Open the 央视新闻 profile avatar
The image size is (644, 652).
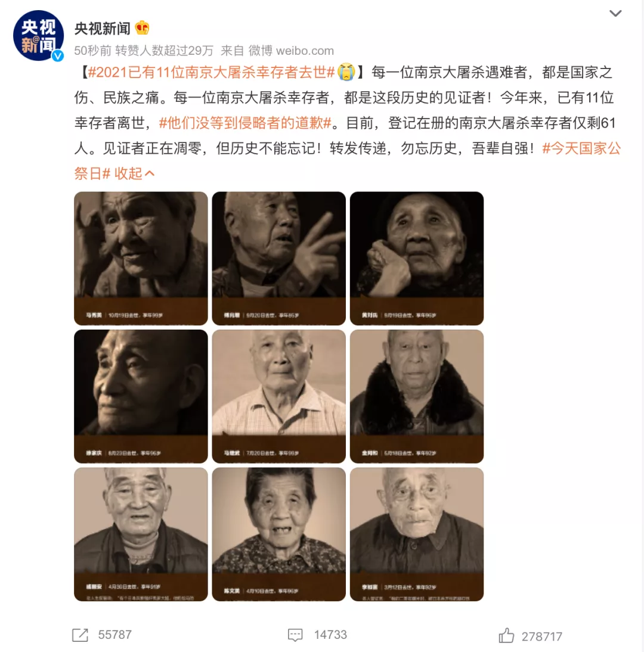(x=38, y=36)
